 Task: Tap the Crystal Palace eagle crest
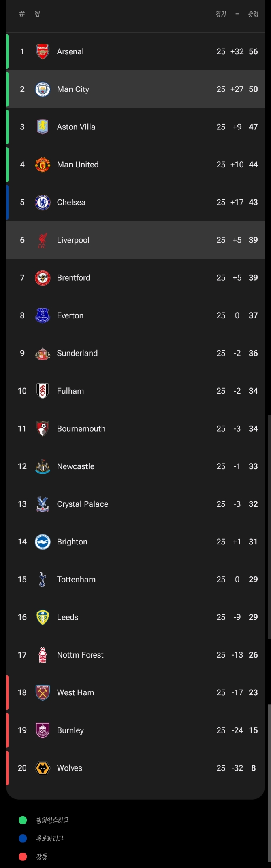tap(43, 504)
